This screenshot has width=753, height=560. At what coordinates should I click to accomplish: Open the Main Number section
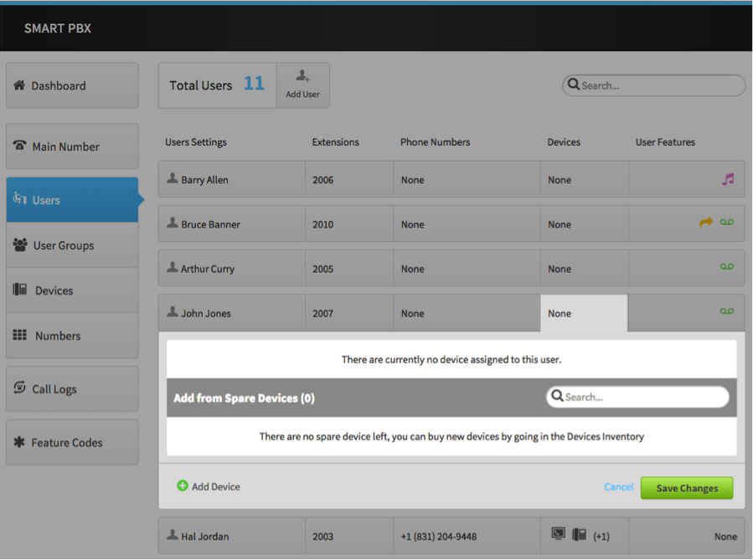pos(72,146)
